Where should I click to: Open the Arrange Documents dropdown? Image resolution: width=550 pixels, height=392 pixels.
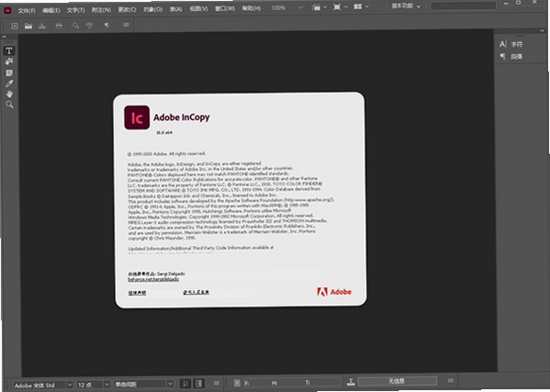pos(361,6)
